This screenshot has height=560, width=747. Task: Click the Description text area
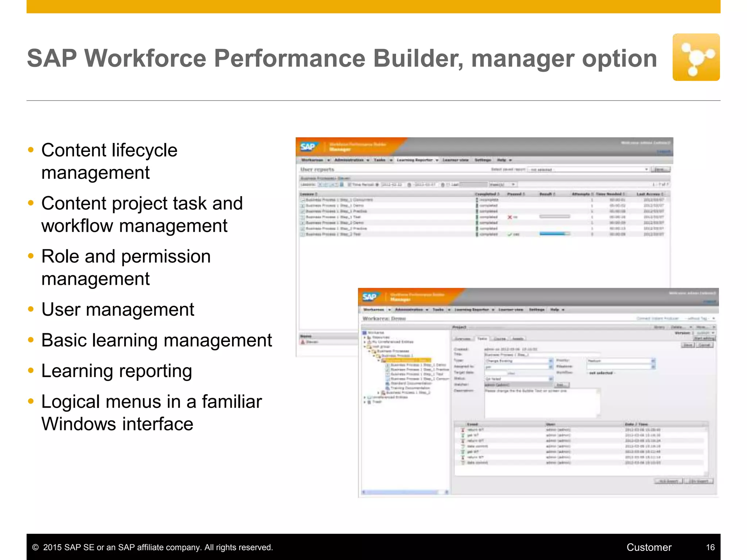coord(542,403)
